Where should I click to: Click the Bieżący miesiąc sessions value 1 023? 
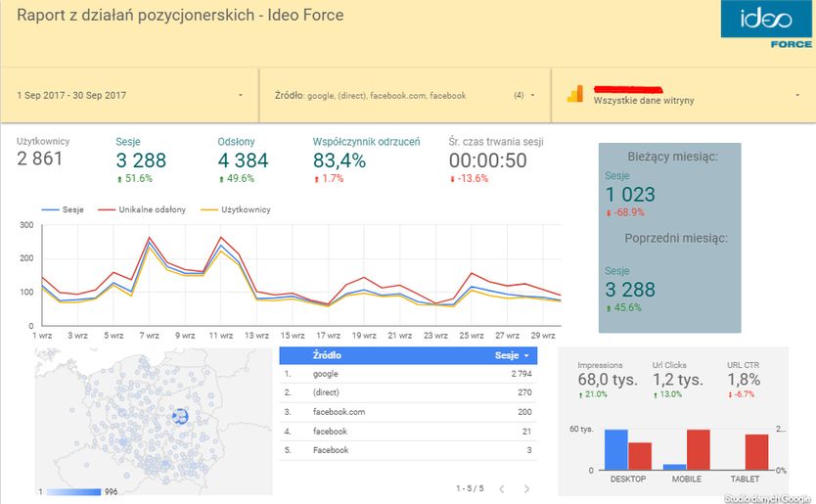pyautogui.click(x=630, y=195)
